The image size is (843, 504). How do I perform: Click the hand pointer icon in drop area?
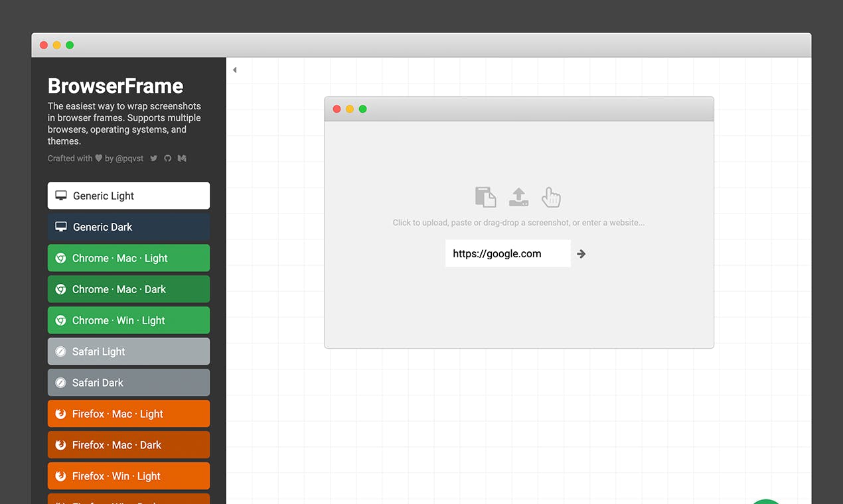(551, 196)
